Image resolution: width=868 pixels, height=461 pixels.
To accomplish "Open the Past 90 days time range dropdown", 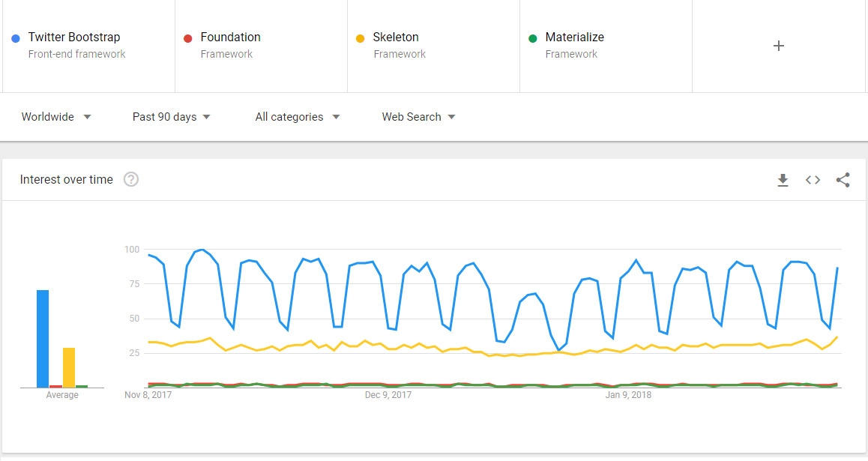I will click(x=171, y=117).
